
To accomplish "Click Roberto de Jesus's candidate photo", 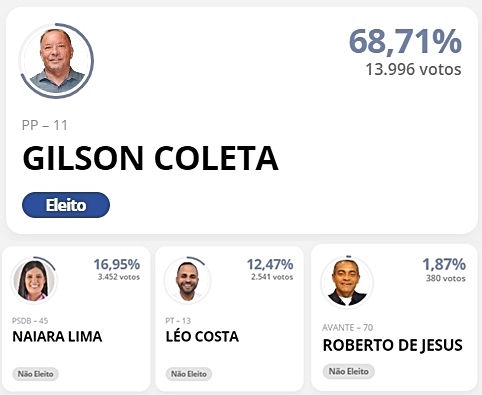I will [347, 282].
